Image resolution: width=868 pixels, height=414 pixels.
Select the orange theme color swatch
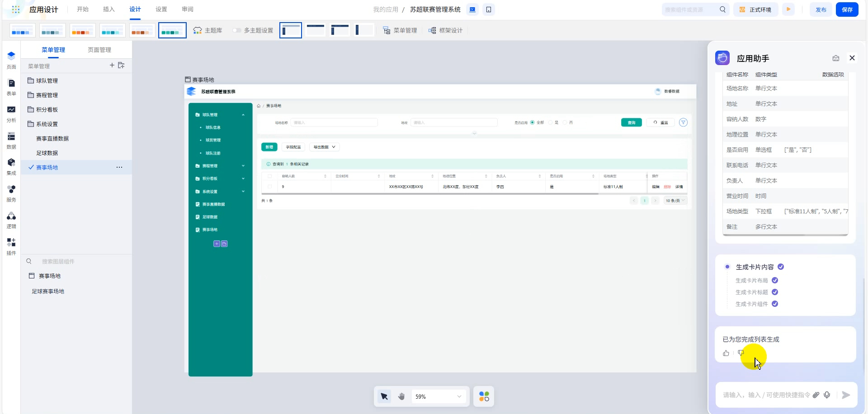click(82, 30)
